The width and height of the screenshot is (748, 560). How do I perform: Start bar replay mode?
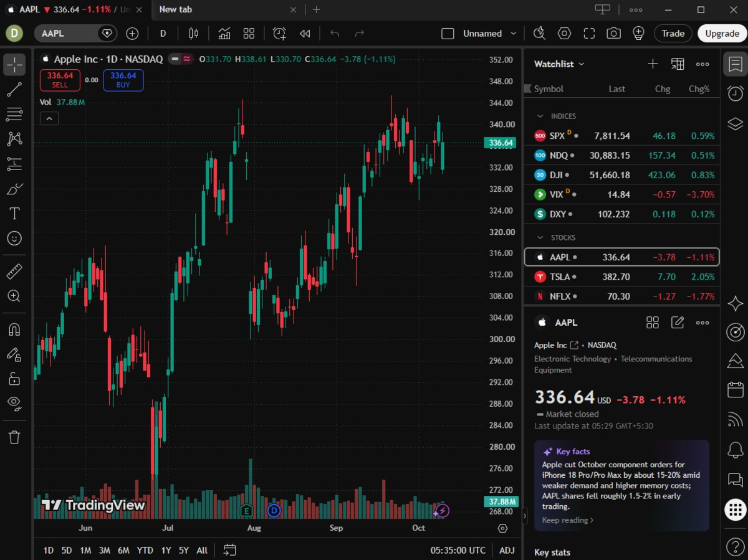(x=305, y=34)
